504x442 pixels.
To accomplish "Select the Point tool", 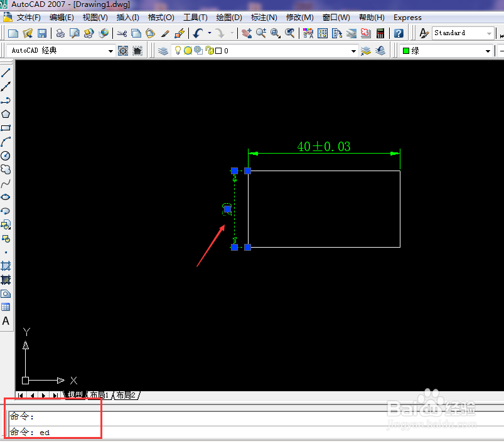I will click(6, 252).
